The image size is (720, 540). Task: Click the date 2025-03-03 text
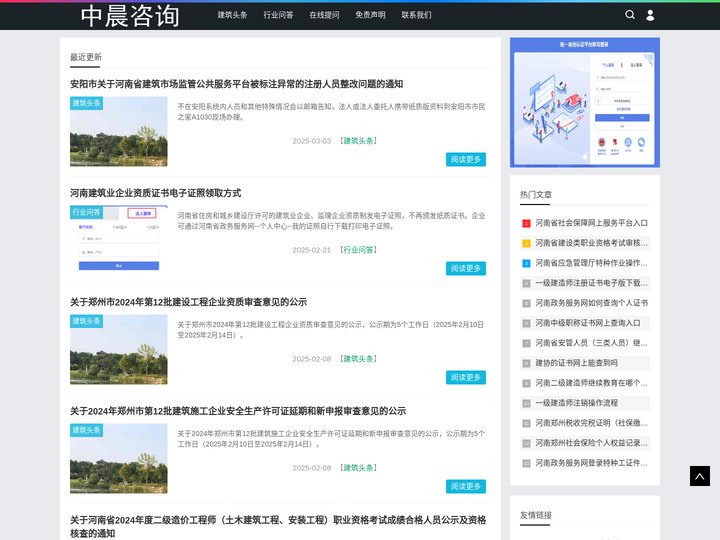point(312,141)
